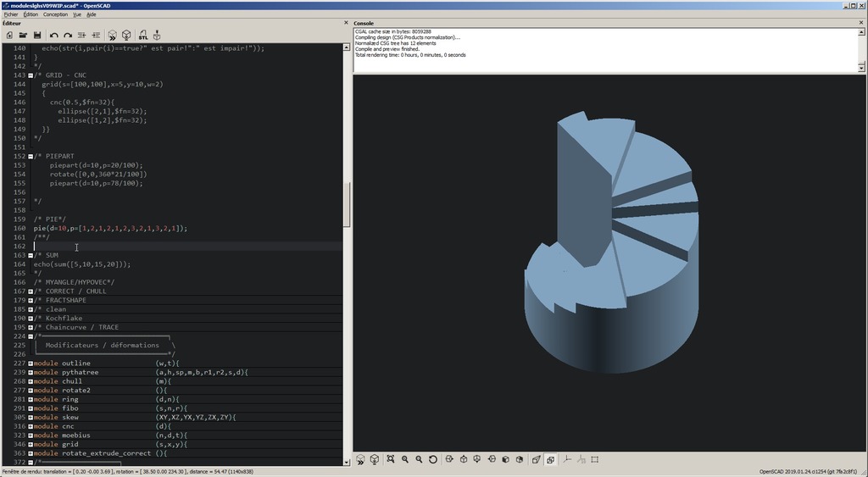Viewport: 868px width, 477px height.
Task: Render the model from the viewer toolbar
Action: pos(375,459)
